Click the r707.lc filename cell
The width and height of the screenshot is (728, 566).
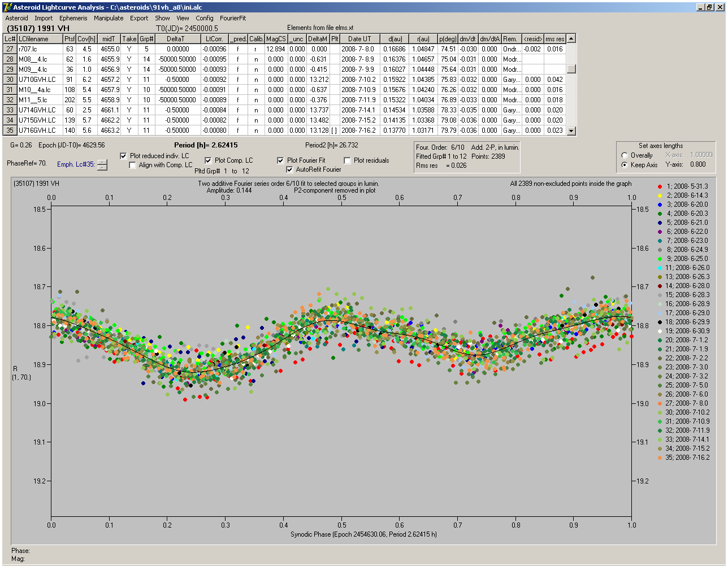point(39,49)
